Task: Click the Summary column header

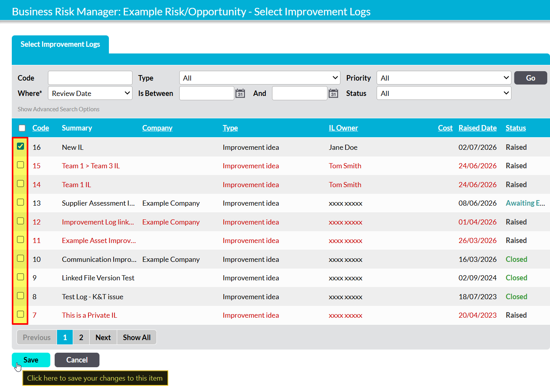Action: pos(77,128)
